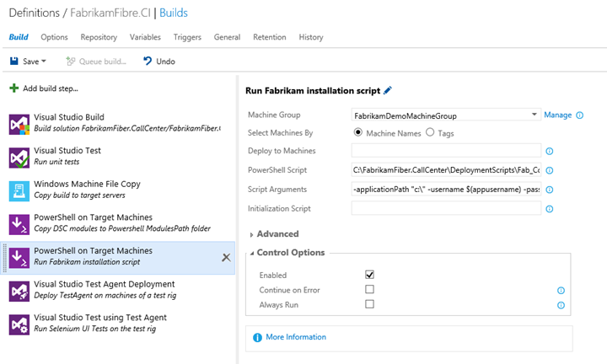Click the Undo toolbar button
Viewport: 607px width, 364px height.
pos(159,62)
